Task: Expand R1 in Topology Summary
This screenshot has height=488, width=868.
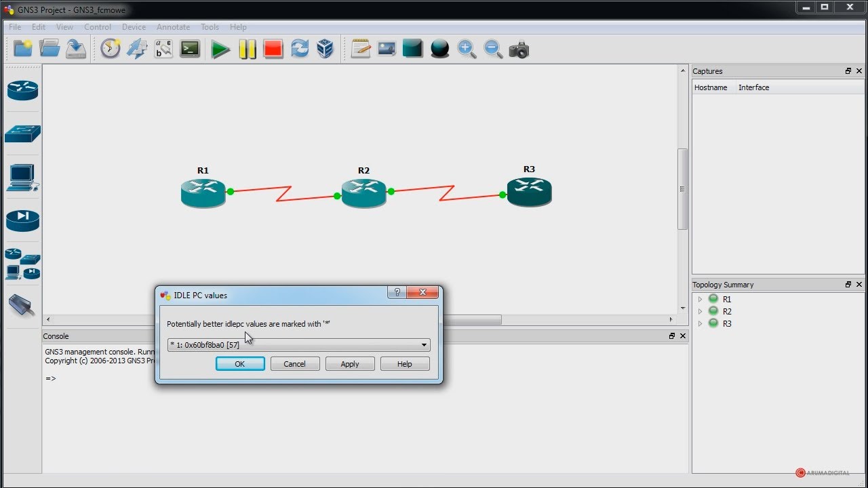Action: click(700, 299)
